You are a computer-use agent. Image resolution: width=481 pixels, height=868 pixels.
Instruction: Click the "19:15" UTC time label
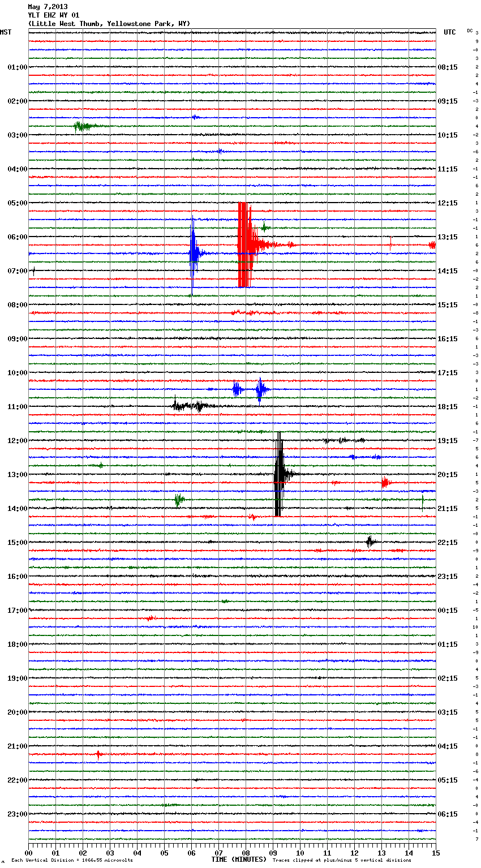coord(448,441)
